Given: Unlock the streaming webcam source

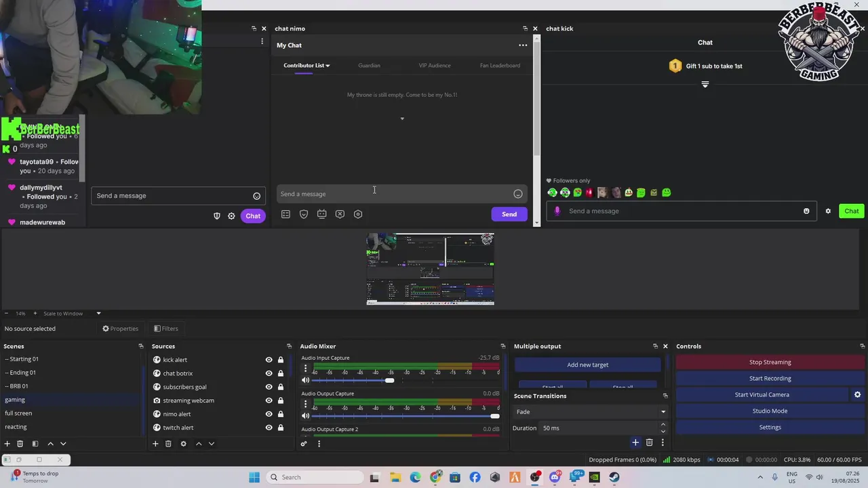Looking at the screenshot, I should (280, 401).
